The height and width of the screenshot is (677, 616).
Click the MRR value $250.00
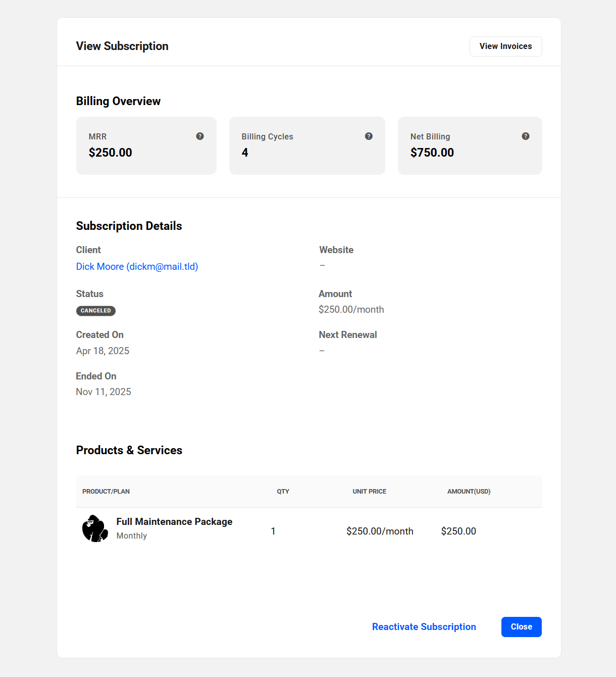click(x=110, y=153)
